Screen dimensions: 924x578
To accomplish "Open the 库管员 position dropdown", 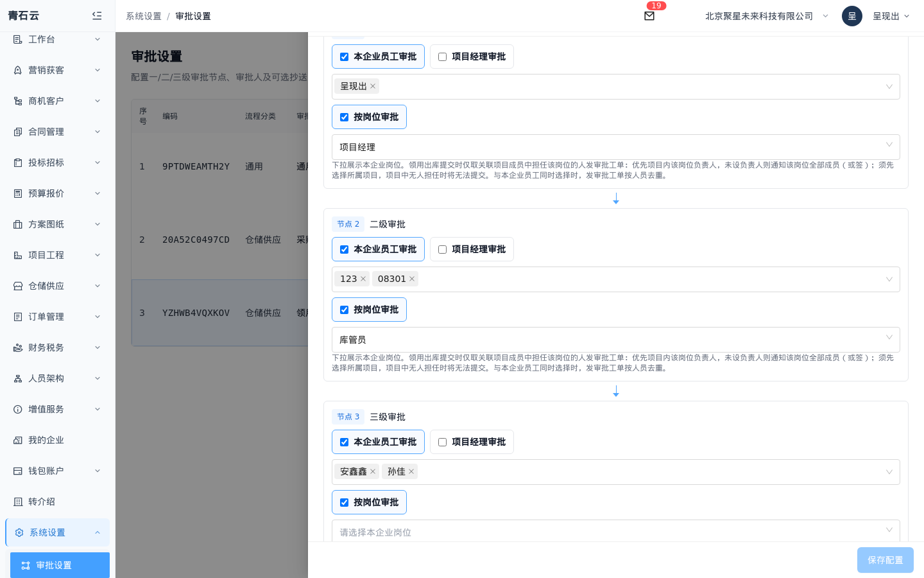I will (x=616, y=340).
